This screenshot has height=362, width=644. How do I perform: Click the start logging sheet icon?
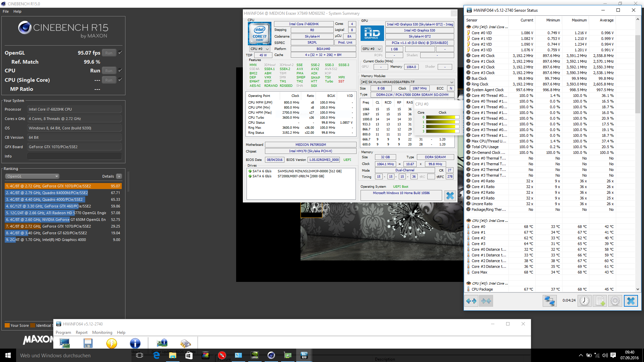[600, 301]
